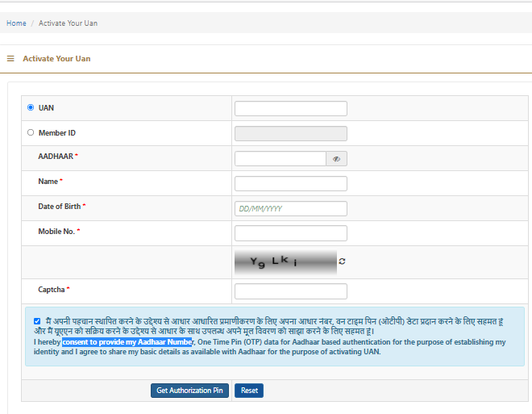Click the Mobile No. label
This screenshot has width=532, height=414.
point(56,232)
